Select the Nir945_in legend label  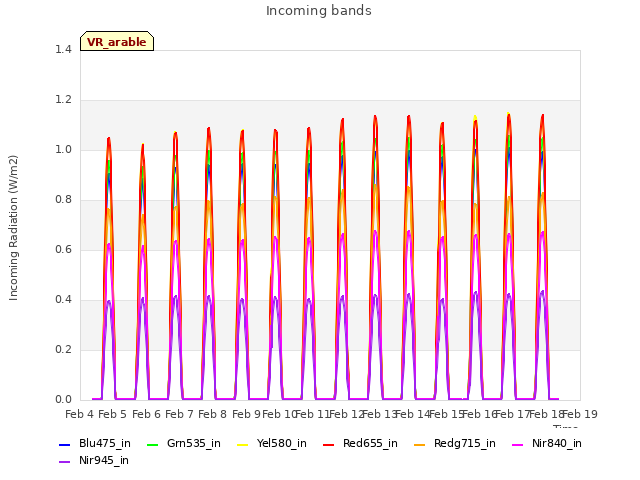click(104, 461)
